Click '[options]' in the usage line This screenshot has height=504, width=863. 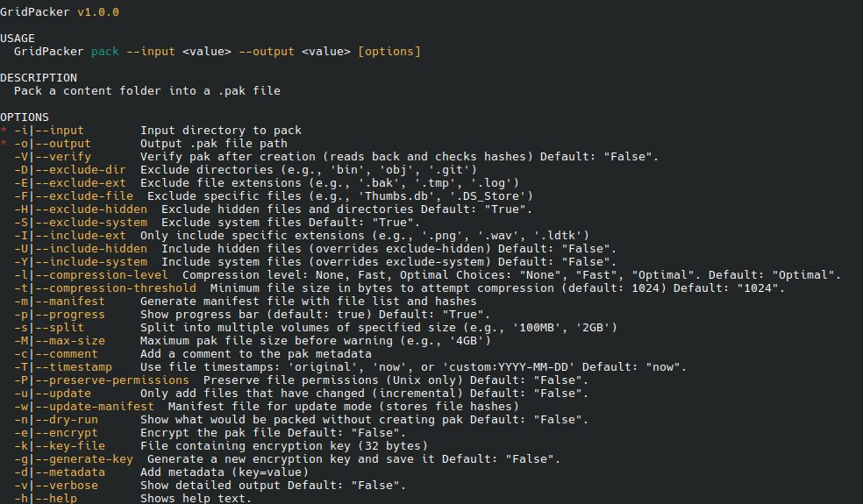point(389,52)
